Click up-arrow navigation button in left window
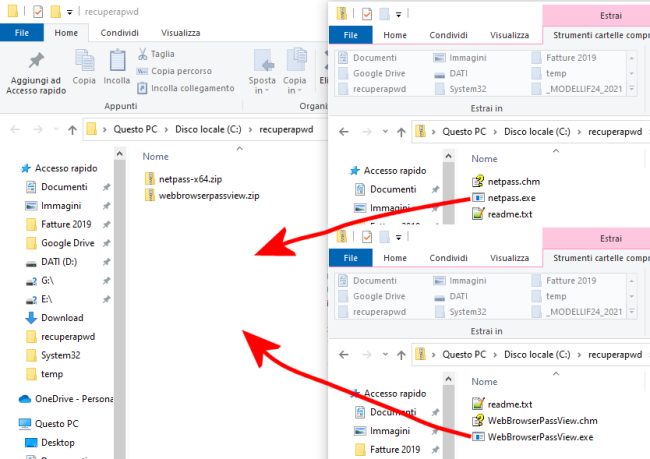This screenshot has height=459, width=650. pyautogui.click(x=72, y=130)
